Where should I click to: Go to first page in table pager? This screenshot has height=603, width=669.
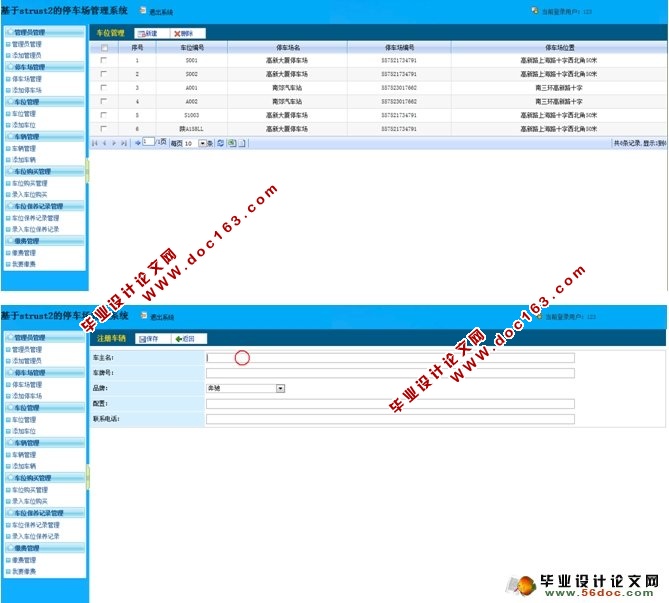94,143
